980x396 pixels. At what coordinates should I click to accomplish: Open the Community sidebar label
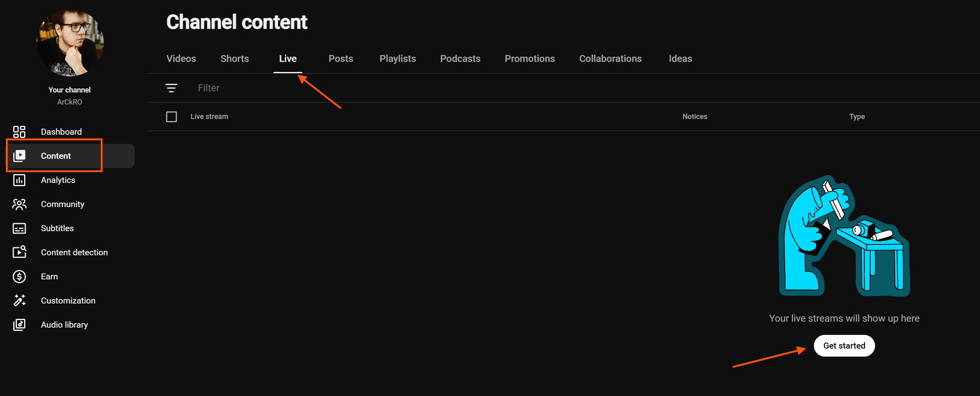coord(63,204)
